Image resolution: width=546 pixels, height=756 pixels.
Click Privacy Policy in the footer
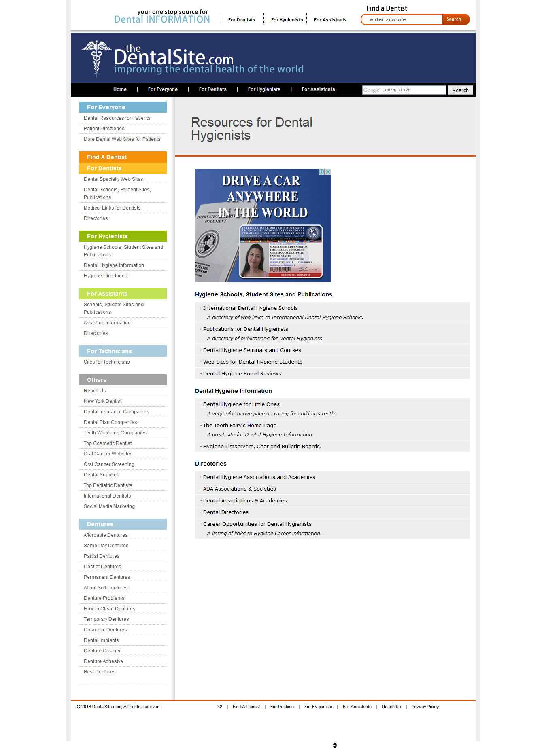[425, 707]
